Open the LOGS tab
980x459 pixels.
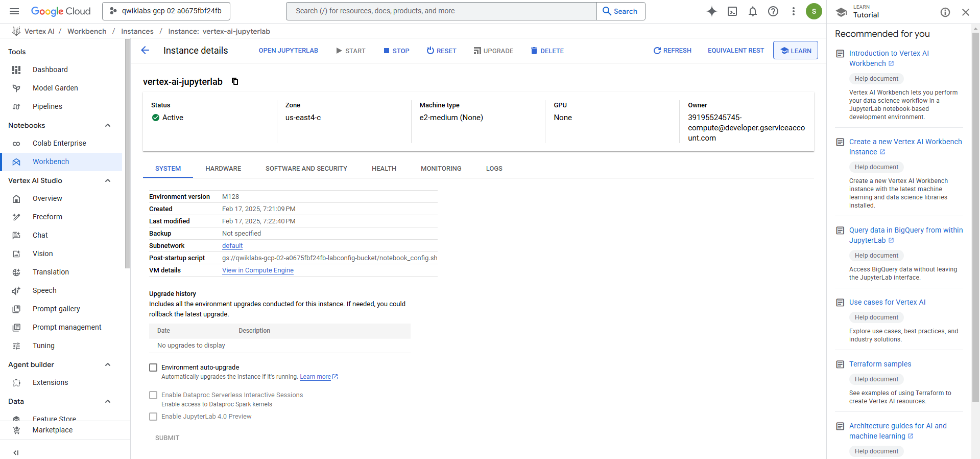(494, 168)
